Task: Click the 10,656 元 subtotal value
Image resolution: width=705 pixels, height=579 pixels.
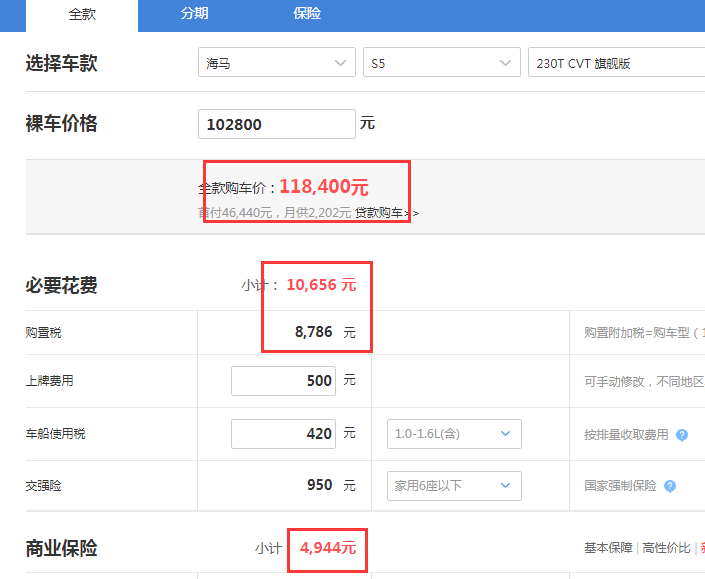Action: tap(321, 285)
